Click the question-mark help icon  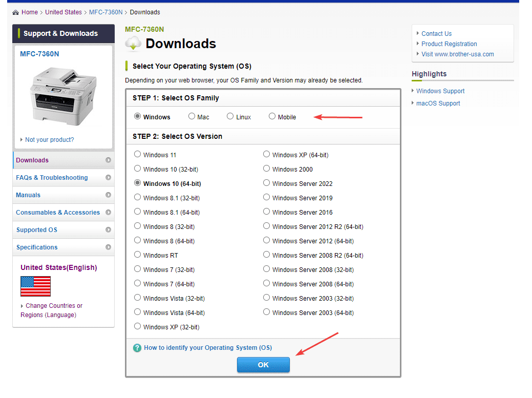point(137,348)
